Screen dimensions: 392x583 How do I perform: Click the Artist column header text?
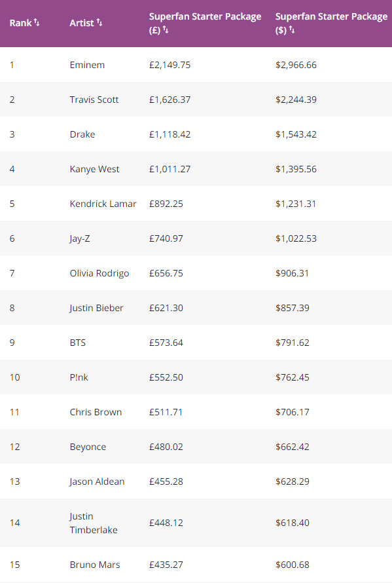point(82,23)
